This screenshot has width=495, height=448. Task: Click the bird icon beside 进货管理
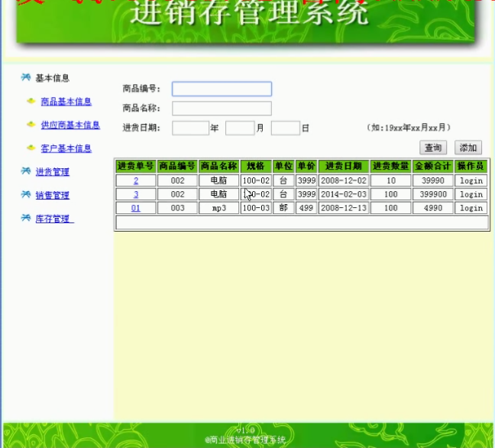[x=26, y=171]
